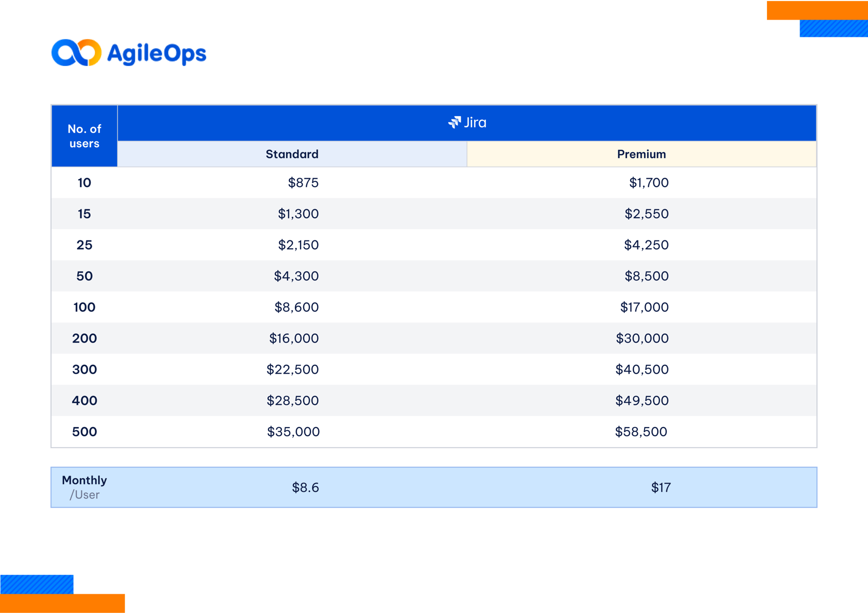Select the Premium pricing column header
Screen dimensions: 868x613
(642, 154)
